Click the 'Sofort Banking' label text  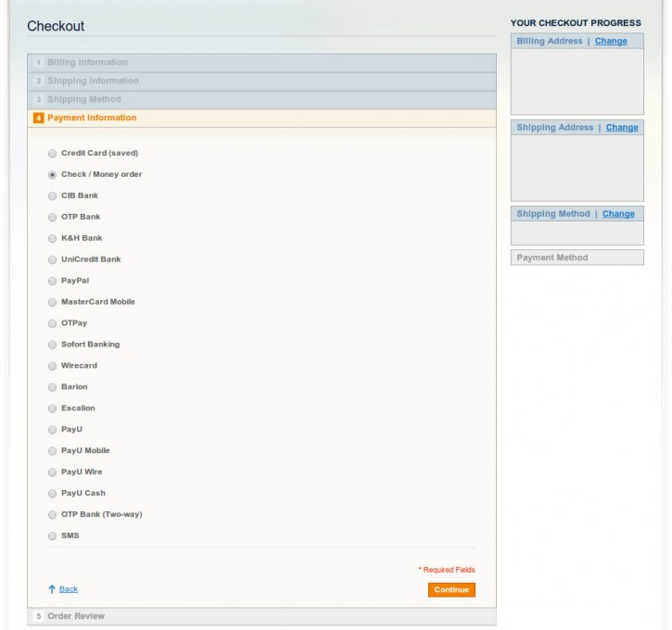(91, 345)
